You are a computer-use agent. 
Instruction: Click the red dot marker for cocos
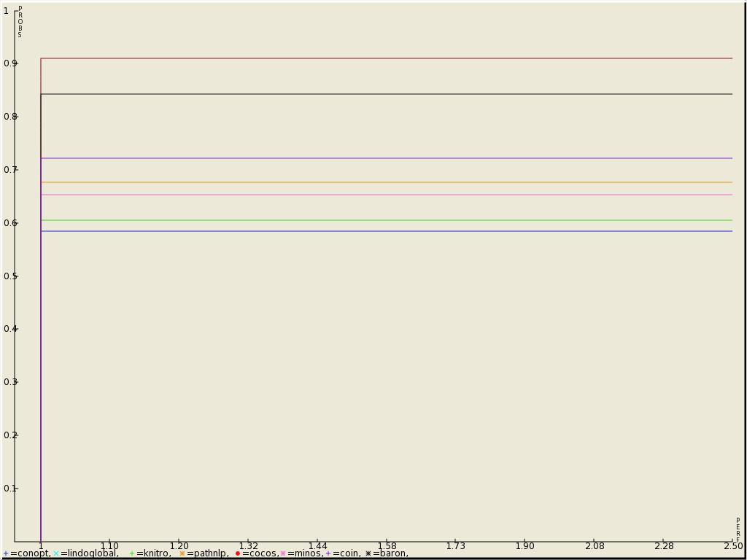(x=238, y=553)
